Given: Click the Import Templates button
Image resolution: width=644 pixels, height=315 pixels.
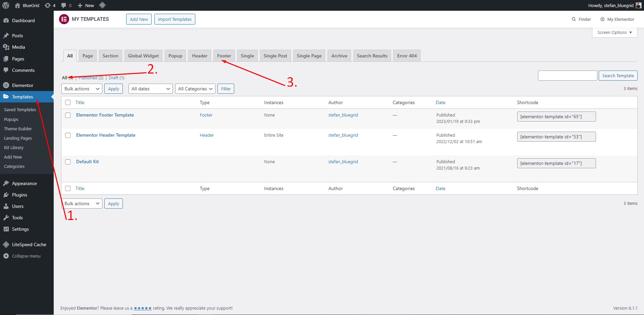Looking at the screenshot, I should pos(175,19).
